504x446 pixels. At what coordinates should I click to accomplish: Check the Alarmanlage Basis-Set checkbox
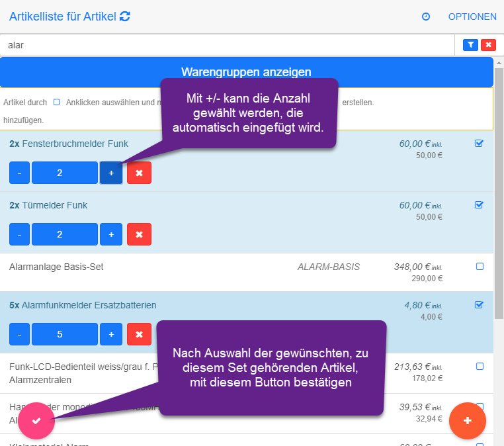point(480,266)
